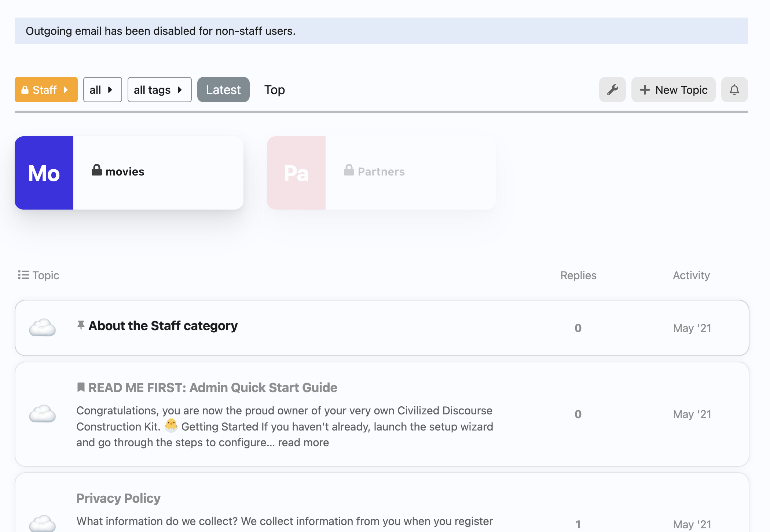770x532 pixels.
Task: Expand the 'all' subcategory dropdown
Action: pos(102,90)
